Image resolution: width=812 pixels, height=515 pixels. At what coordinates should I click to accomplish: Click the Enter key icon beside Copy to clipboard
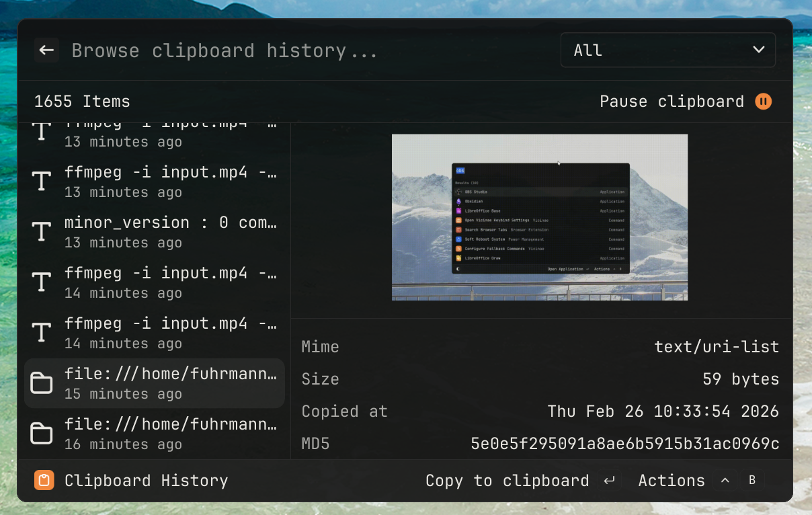(x=609, y=481)
